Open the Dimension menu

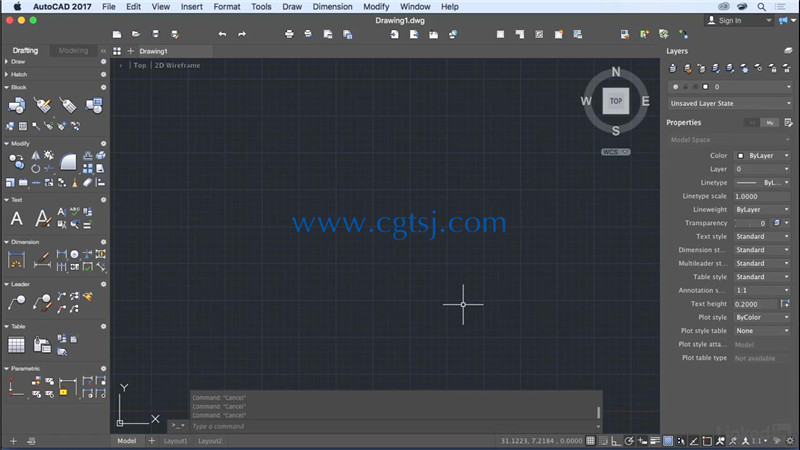(332, 7)
